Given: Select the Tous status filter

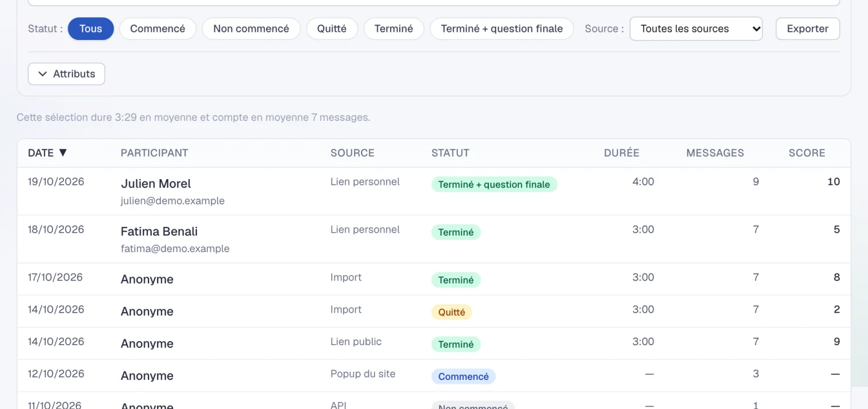Looking at the screenshot, I should pyautogui.click(x=91, y=29).
